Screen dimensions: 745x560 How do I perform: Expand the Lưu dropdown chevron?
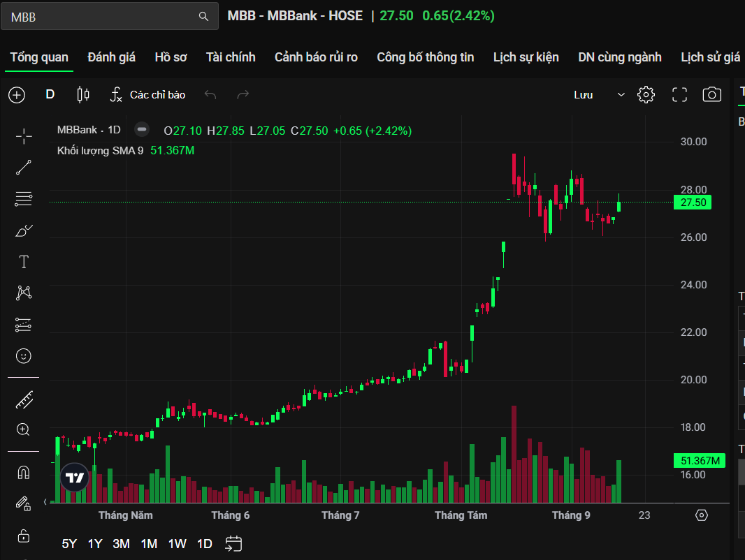[x=621, y=95]
